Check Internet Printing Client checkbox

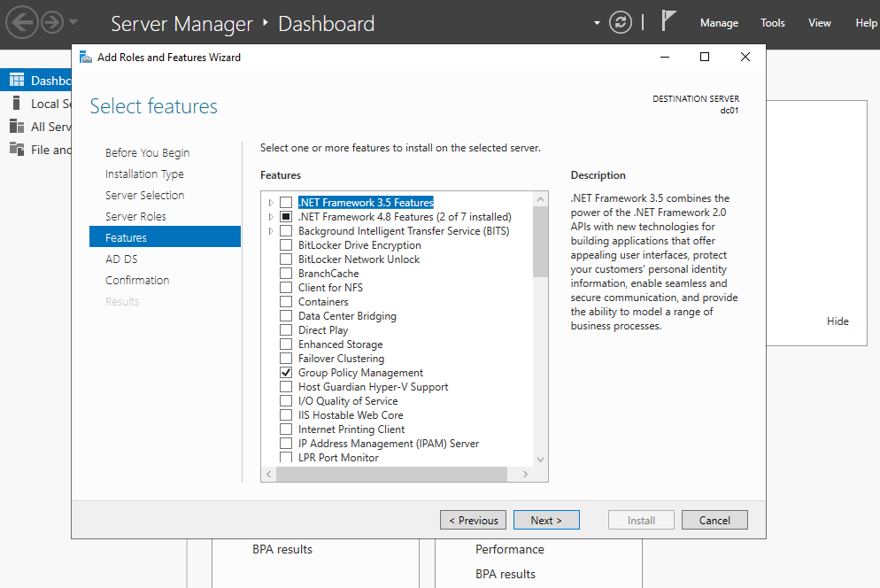point(286,429)
